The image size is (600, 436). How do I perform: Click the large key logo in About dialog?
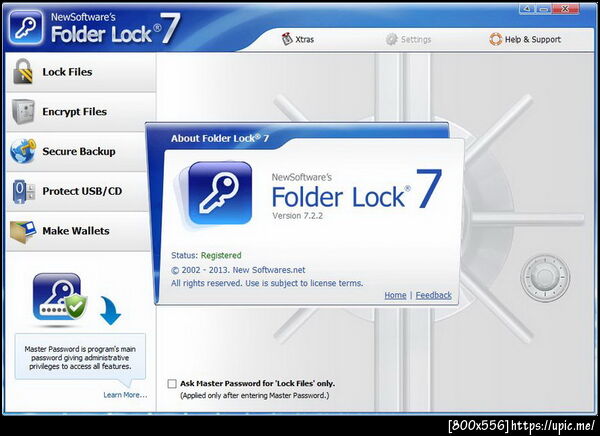pos(219,193)
